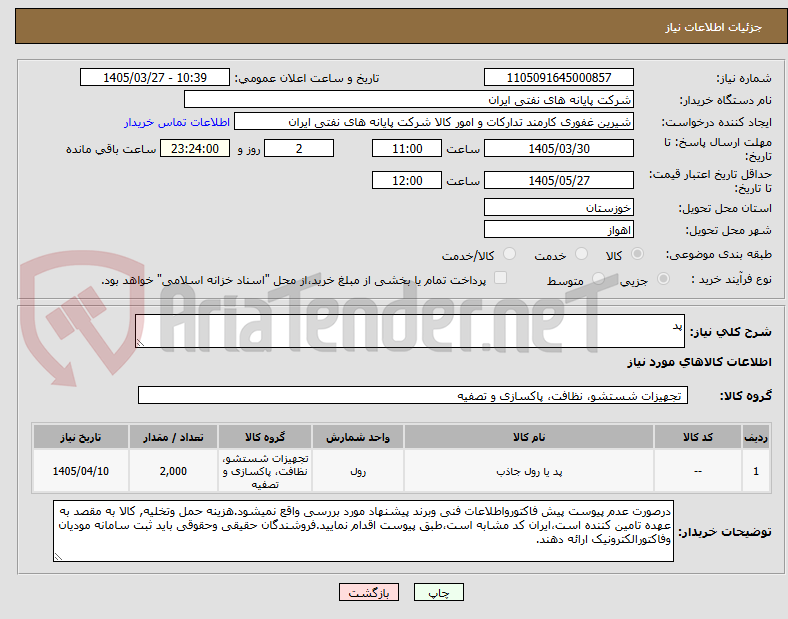Choose the متوسط purchase type radio
The width and height of the screenshot is (788, 619).
pyautogui.click(x=598, y=278)
